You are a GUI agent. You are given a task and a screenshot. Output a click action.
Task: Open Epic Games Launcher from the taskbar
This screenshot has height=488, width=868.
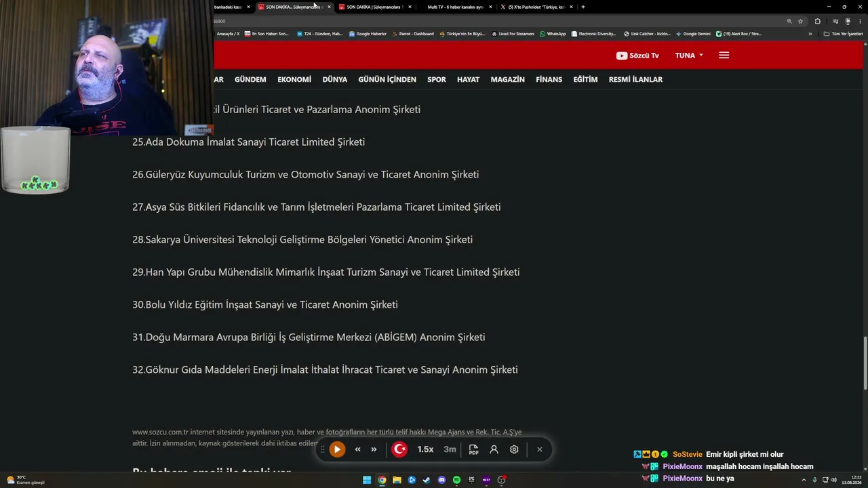pos(471,480)
